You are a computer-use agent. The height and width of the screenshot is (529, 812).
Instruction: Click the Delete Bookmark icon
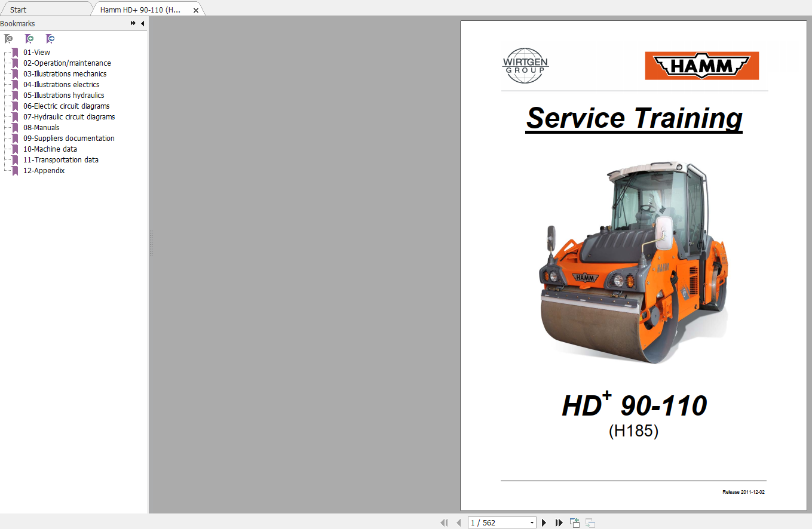pyautogui.click(x=8, y=38)
